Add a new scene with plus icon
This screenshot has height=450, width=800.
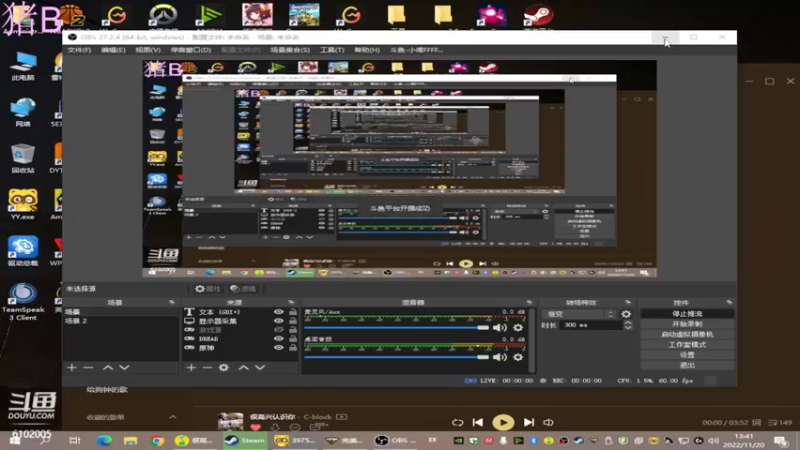71,367
